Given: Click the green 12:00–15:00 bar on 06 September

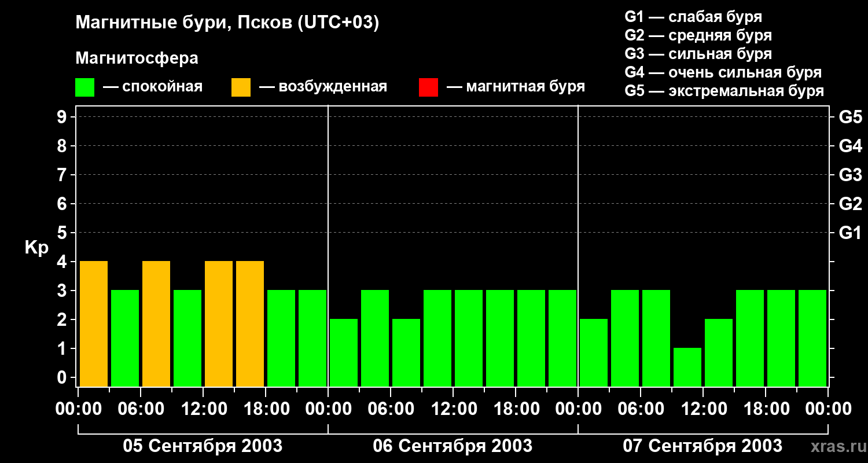Looking at the screenshot, I should (469, 338).
